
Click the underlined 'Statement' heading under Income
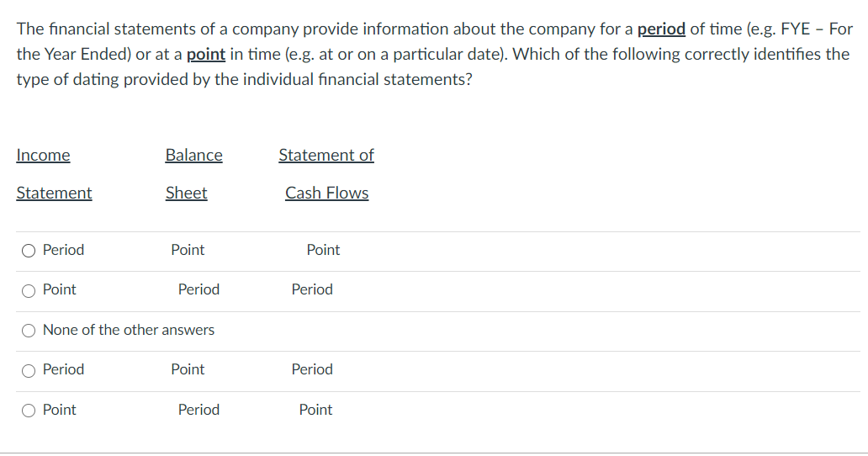point(54,193)
